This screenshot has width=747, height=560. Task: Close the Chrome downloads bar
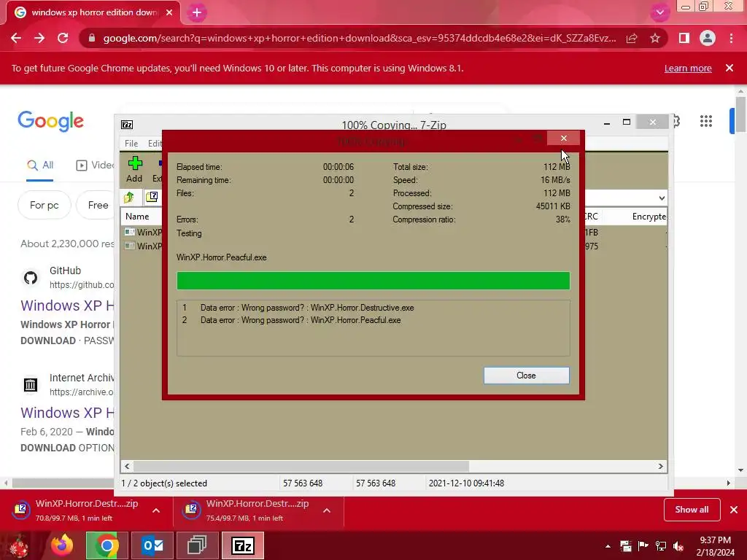pos(734,510)
